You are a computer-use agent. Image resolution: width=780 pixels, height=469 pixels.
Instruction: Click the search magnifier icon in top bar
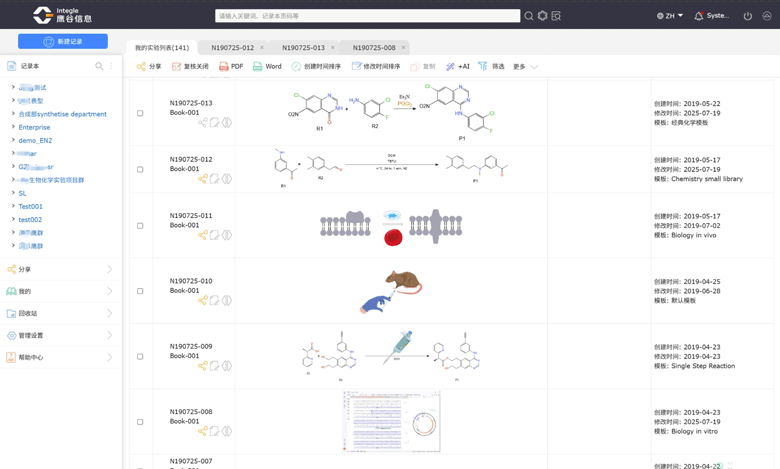(x=529, y=16)
